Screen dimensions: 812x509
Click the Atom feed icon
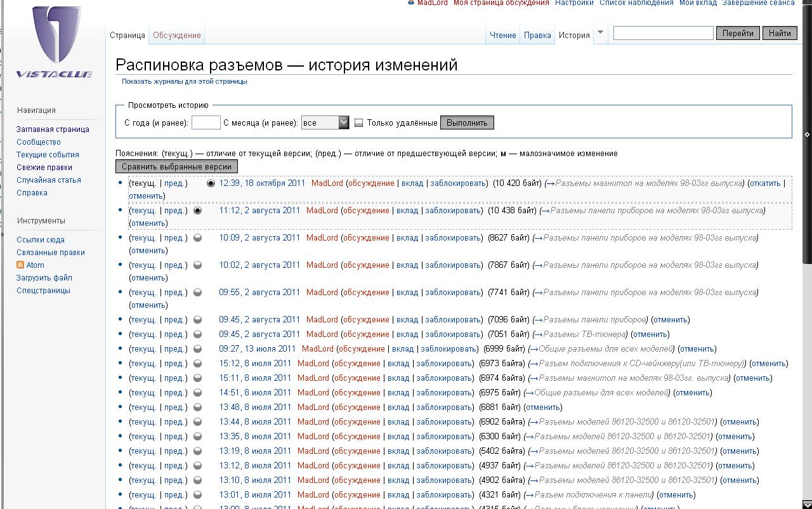click(x=20, y=265)
